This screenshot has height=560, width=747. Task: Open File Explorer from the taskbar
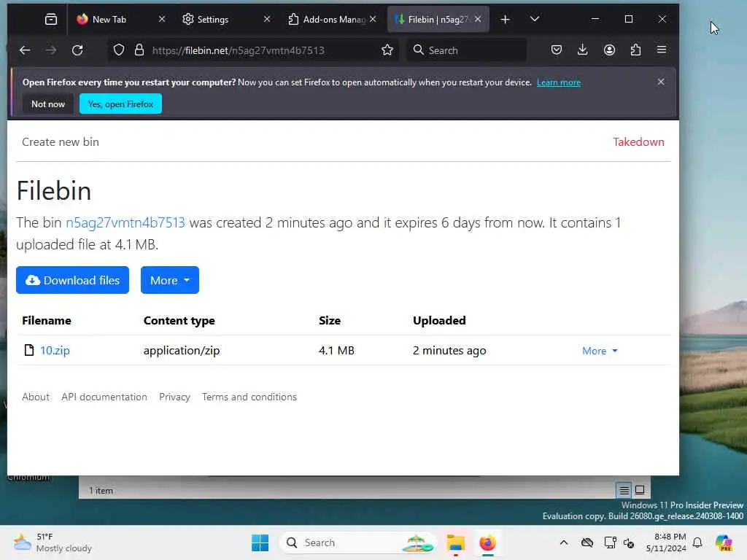coord(455,542)
